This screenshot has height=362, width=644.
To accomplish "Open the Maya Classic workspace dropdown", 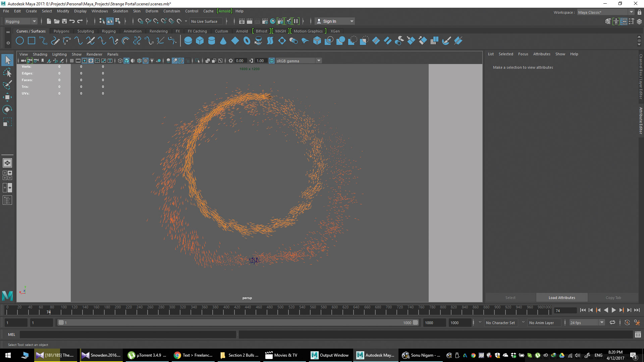I will [605, 12].
